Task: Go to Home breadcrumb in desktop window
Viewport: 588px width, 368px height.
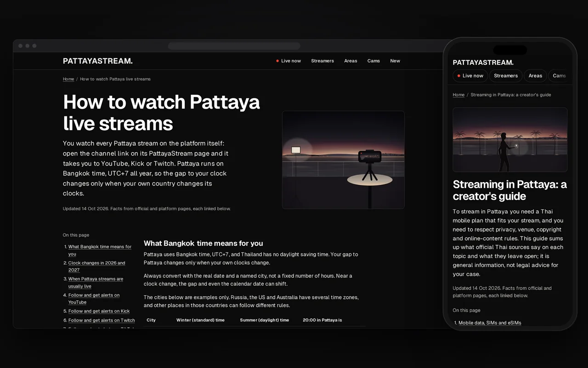Action: click(x=68, y=79)
